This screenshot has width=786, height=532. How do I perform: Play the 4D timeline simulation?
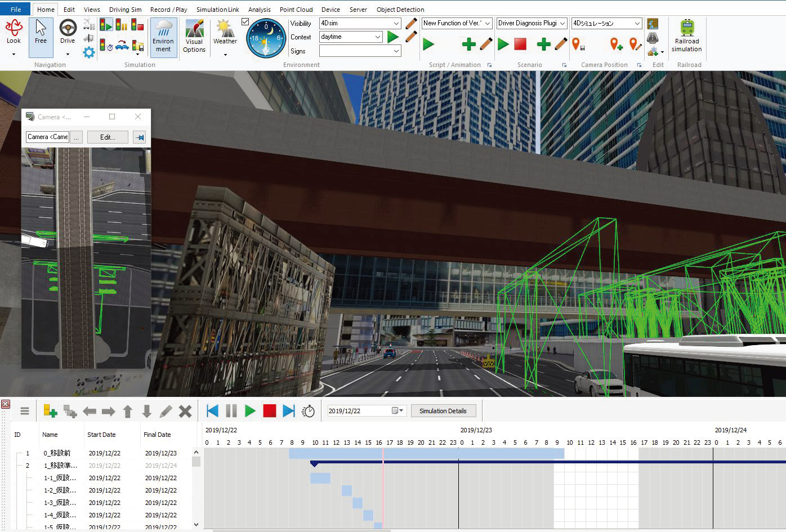(x=251, y=411)
